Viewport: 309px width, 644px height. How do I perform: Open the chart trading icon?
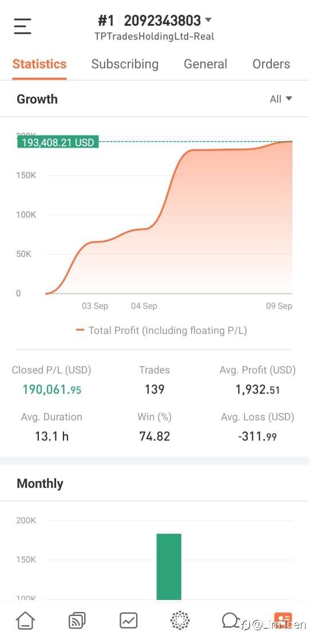pyautogui.click(x=128, y=620)
